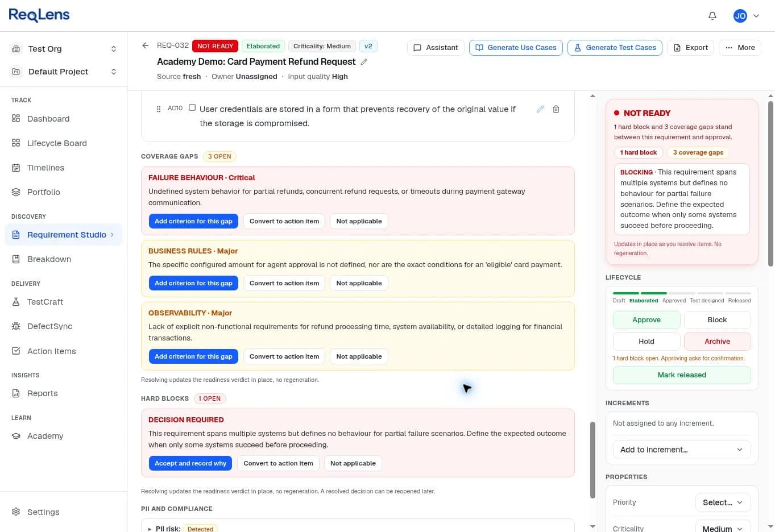This screenshot has width=775, height=532.
Task: Check the AC10 criterion checkbox
Action: [x=192, y=107]
